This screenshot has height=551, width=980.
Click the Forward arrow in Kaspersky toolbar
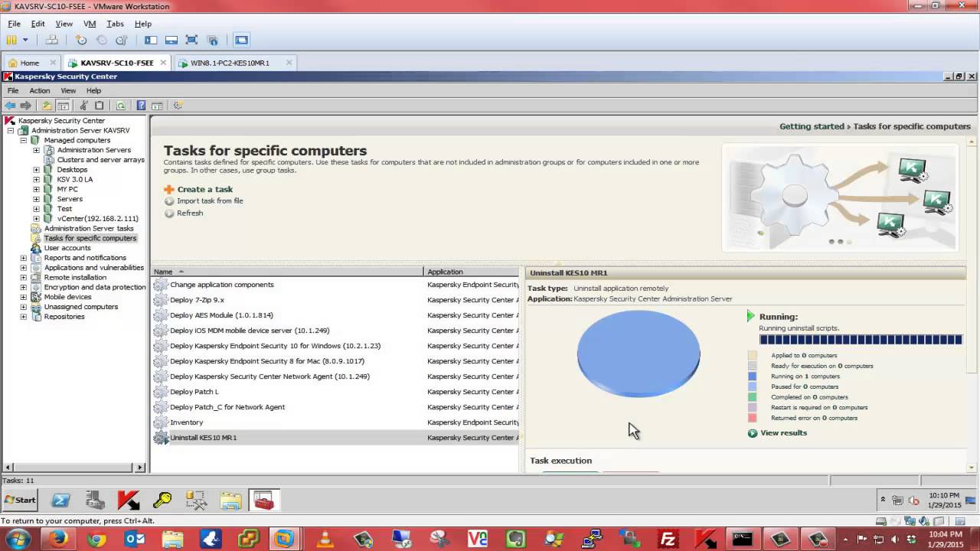point(26,106)
